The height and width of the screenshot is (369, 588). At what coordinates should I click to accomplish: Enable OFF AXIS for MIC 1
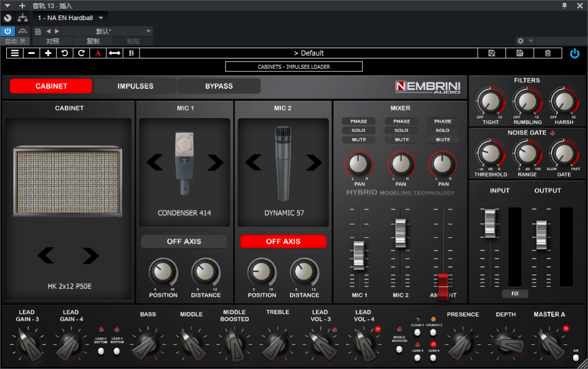tap(184, 242)
